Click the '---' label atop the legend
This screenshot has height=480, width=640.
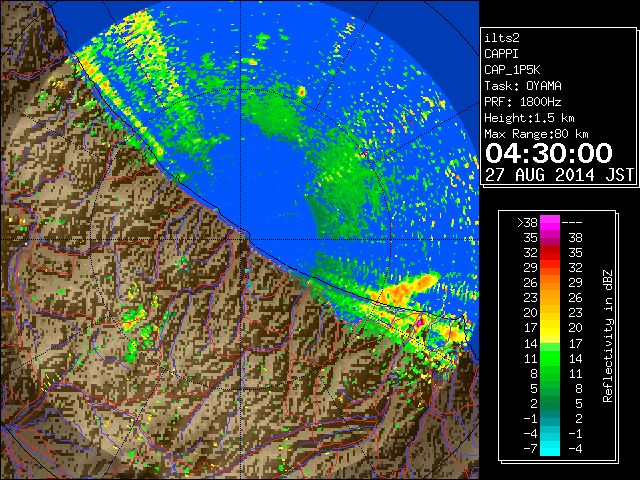[572, 223]
